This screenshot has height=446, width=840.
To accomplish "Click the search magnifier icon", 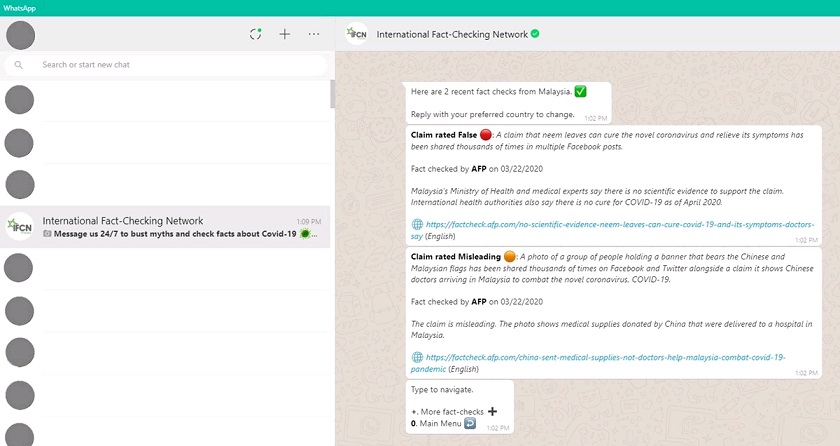I will [19, 65].
